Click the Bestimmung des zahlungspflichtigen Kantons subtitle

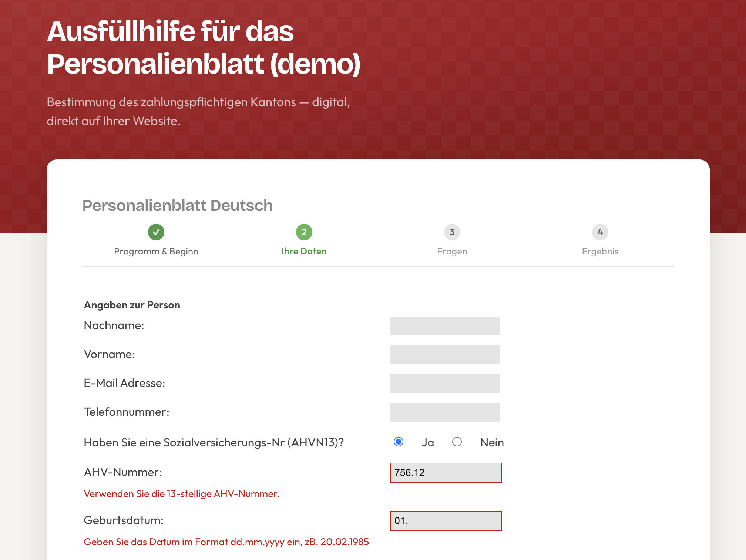point(198,111)
